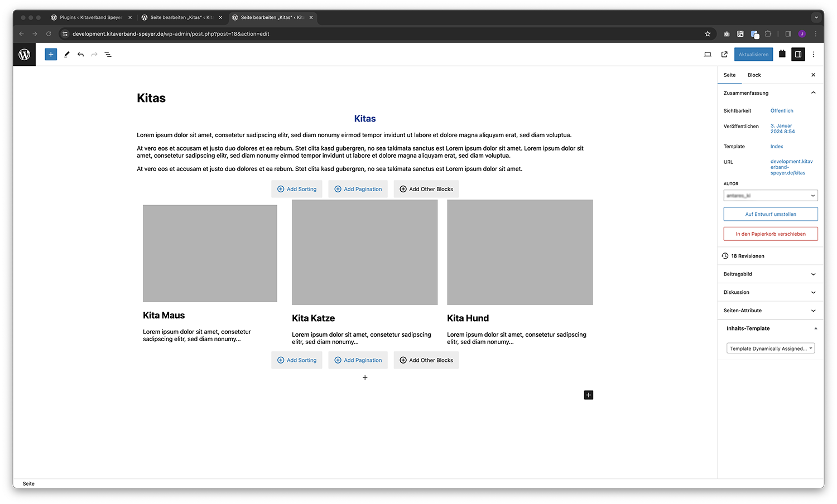Redo the last editor change

tap(94, 55)
